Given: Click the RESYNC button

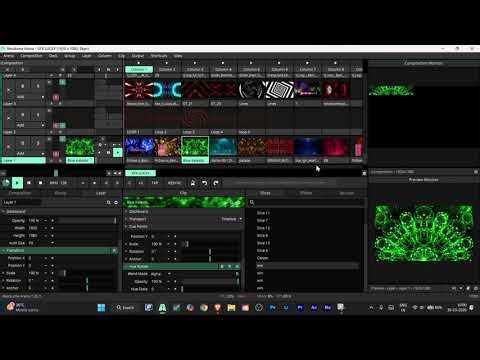Looking at the screenshot, I should tap(174, 183).
